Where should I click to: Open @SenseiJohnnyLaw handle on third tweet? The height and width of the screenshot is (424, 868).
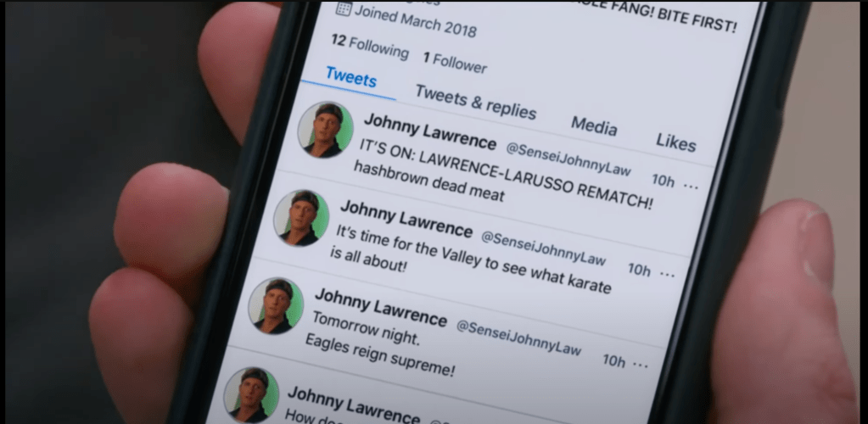[x=518, y=338]
